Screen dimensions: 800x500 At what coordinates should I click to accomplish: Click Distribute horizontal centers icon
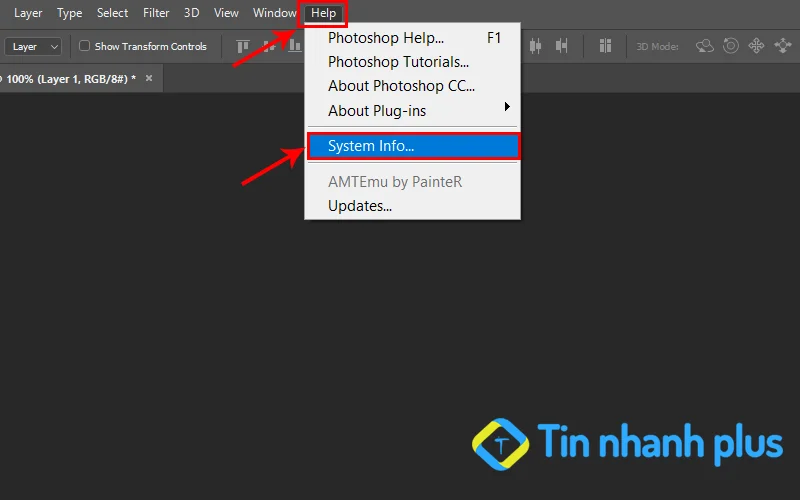[x=535, y=46]
